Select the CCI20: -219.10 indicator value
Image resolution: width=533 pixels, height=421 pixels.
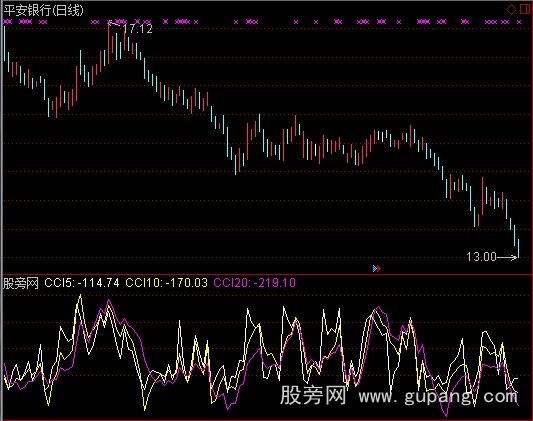(255, 283)
